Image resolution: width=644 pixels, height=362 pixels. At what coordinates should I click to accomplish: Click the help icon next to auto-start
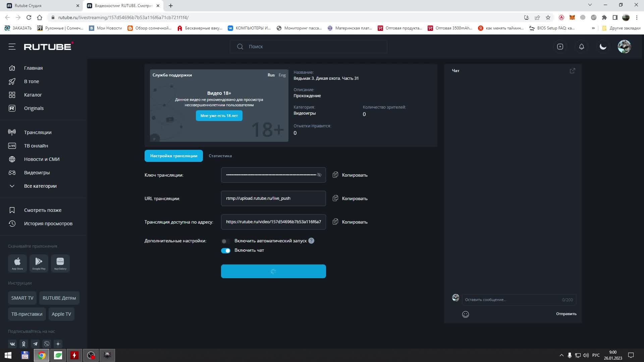pos(311,241)
